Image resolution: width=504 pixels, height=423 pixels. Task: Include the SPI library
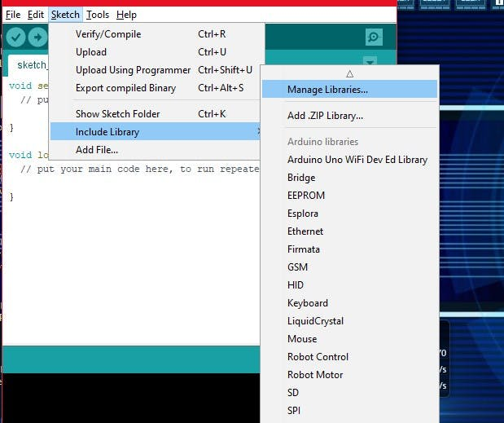pos(350,411)
